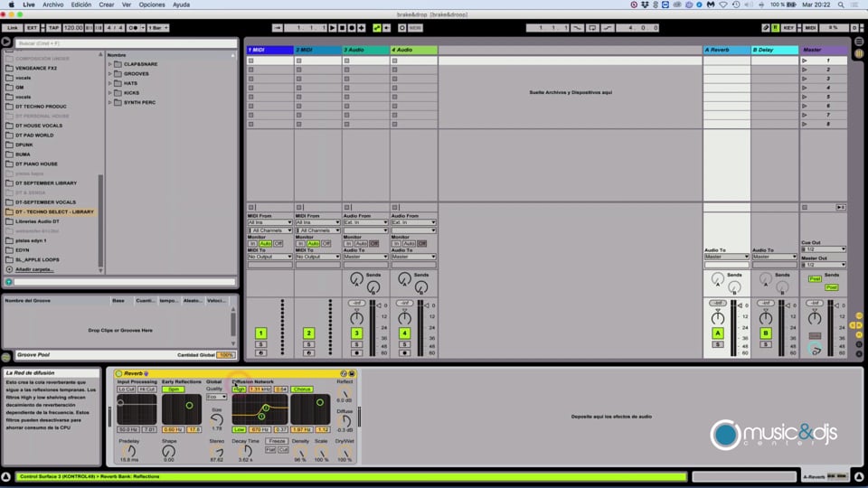Image resolution: width=868 pixels, height=488 pixels.
Task: Click the KEY map mode button
Action: 788,28
